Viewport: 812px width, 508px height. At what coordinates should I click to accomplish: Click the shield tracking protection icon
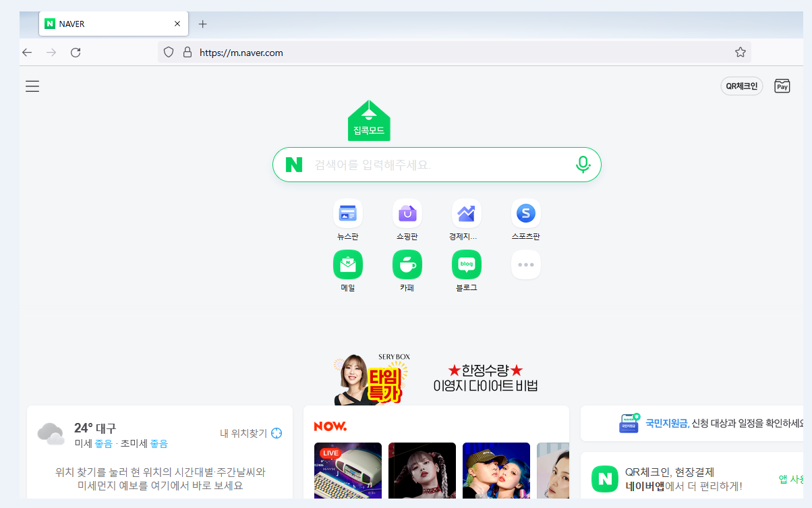pyautogui.click(x=169, y=52)
